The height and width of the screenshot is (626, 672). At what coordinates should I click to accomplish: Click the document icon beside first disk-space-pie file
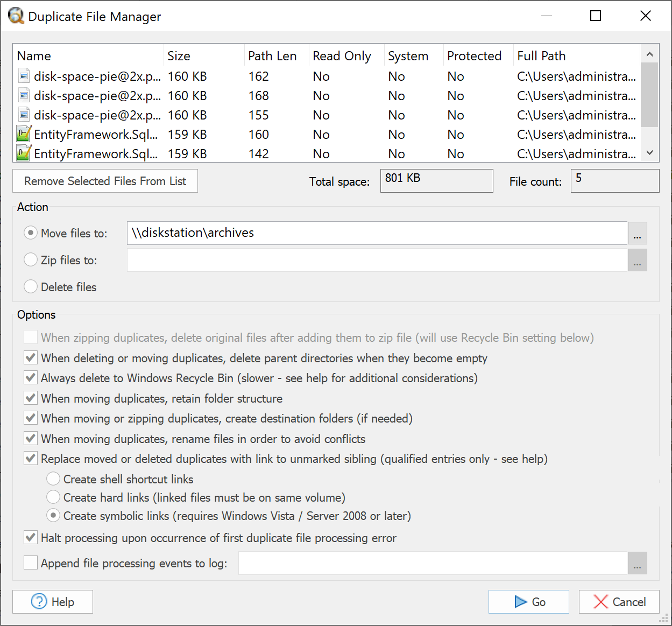24,75
